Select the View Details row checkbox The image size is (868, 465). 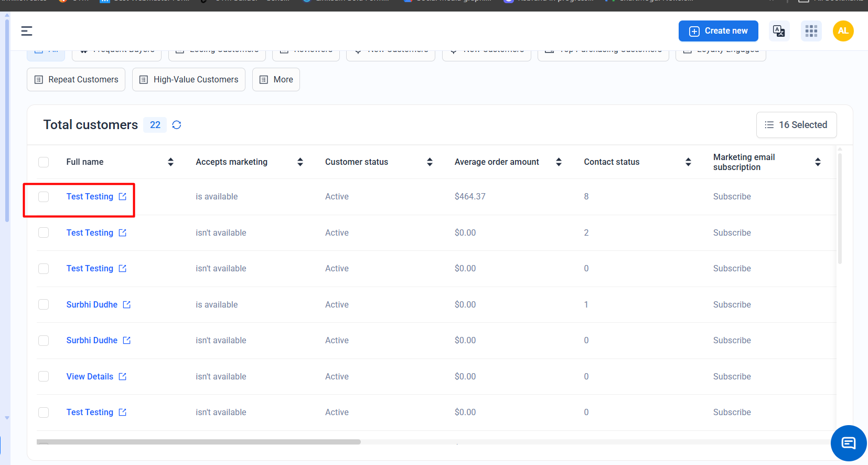44,377
